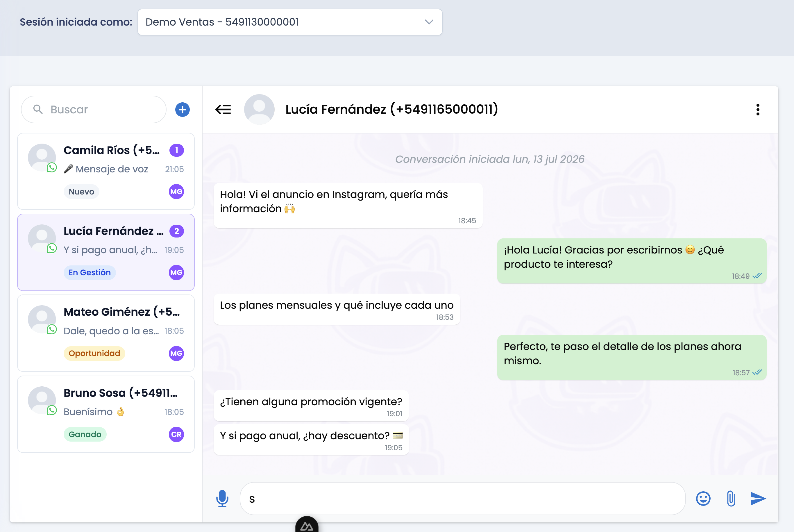Click Lucía Fernández's avatar in the chat list
This screenshot has height=532, width=794.
42,239
